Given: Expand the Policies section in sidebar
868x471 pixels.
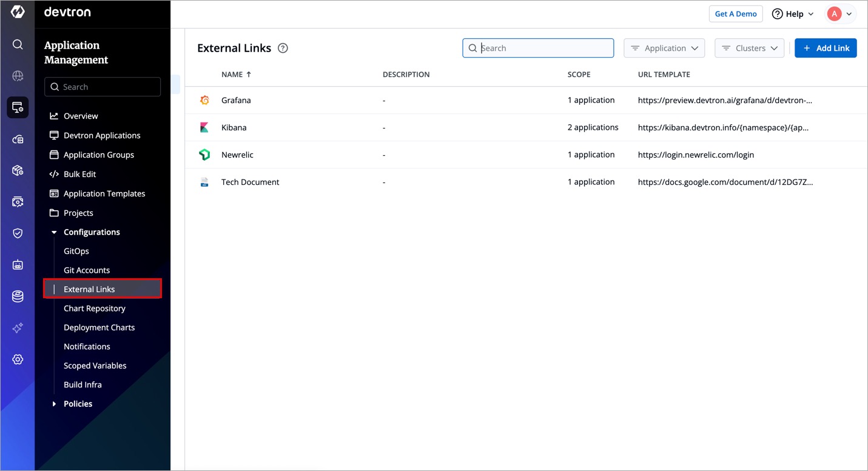Looking at the screenshot, I should (54, 404).
